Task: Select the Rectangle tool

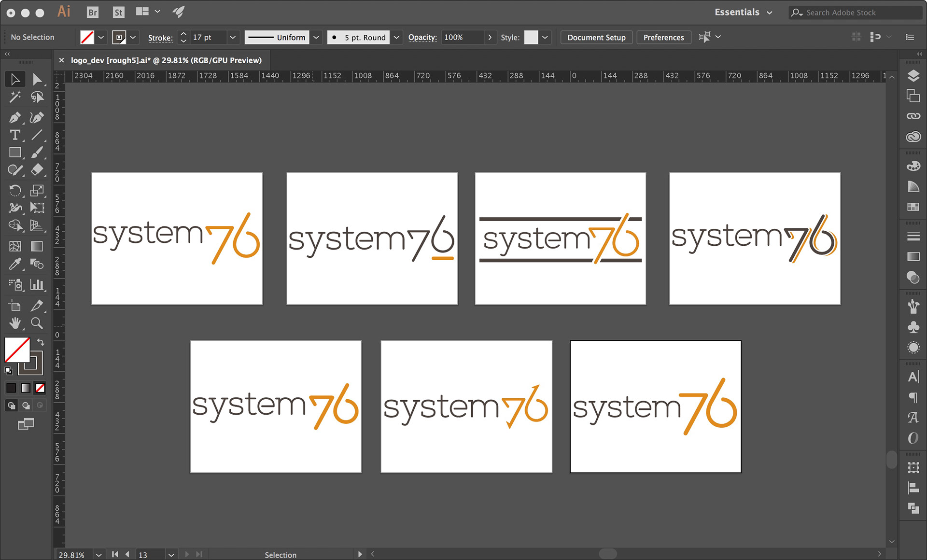Action: (15, 153)
